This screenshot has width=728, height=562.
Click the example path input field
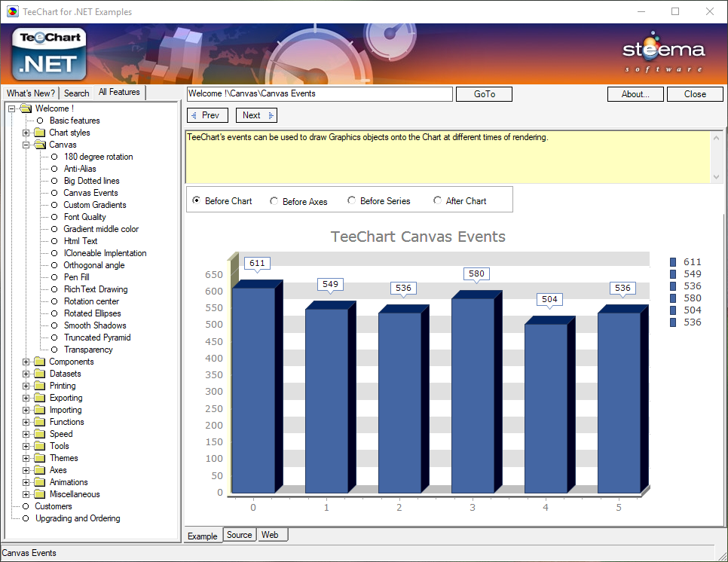[x=320, y=93]
